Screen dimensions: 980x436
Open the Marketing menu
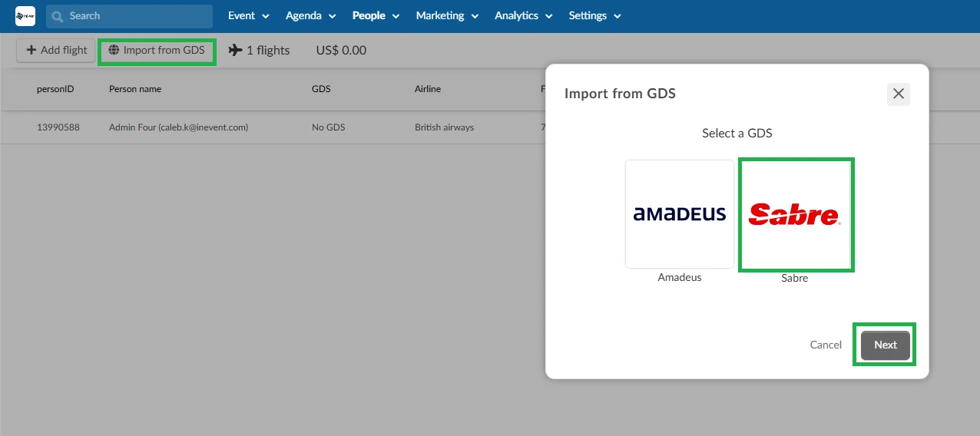click(x=448, y=15)
